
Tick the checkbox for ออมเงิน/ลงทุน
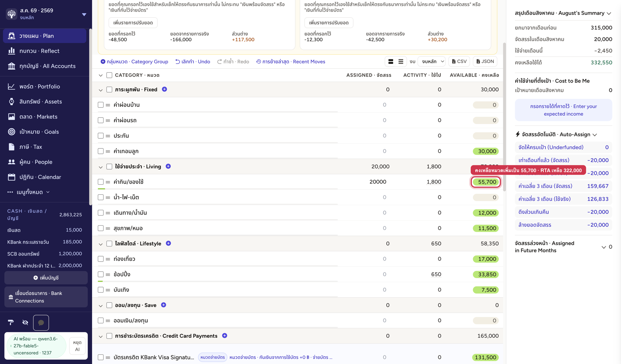101,321
